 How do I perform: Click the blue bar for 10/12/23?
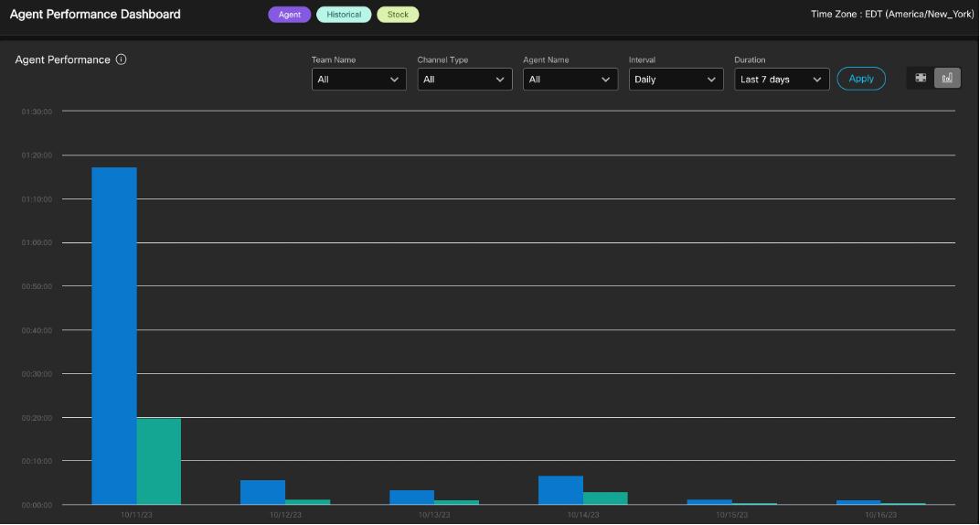click(263, 492)
